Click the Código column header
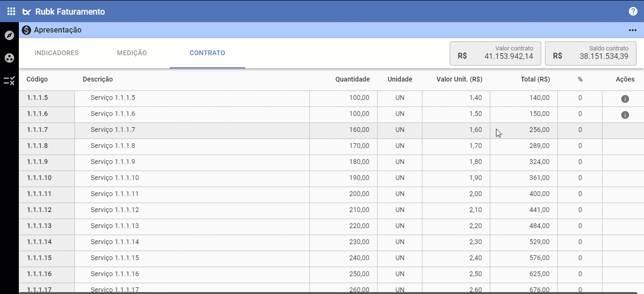This screenshot has height=294, width=644. pos(37,79)
